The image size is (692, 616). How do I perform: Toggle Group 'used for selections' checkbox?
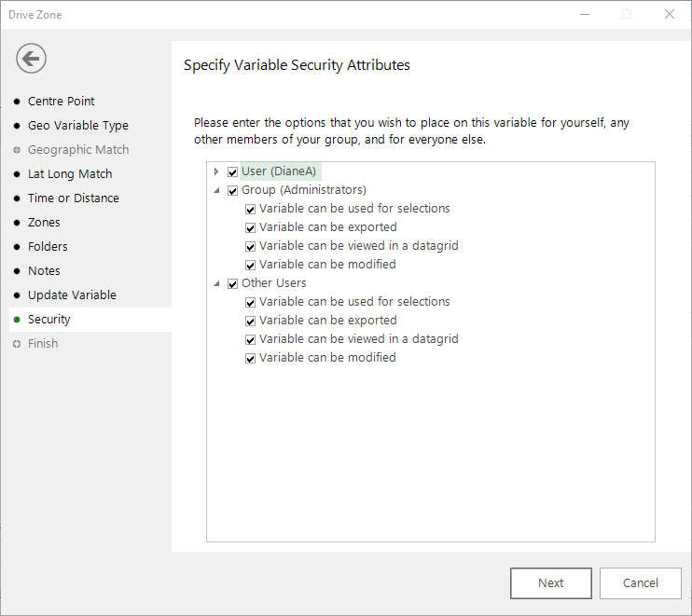[250, 209]
